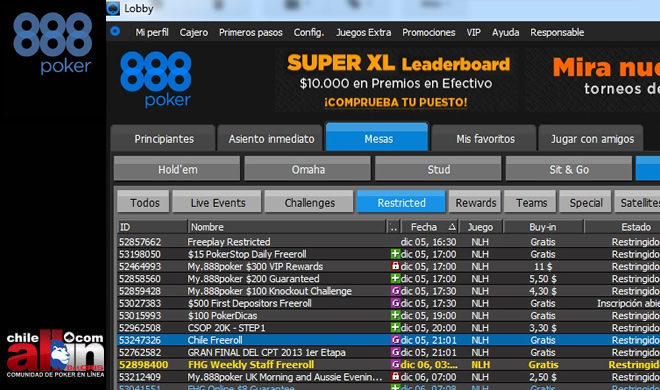Select the Omaha game button
Screen dimensions: 660x390
pyautogui.click(x=308, y=170)
